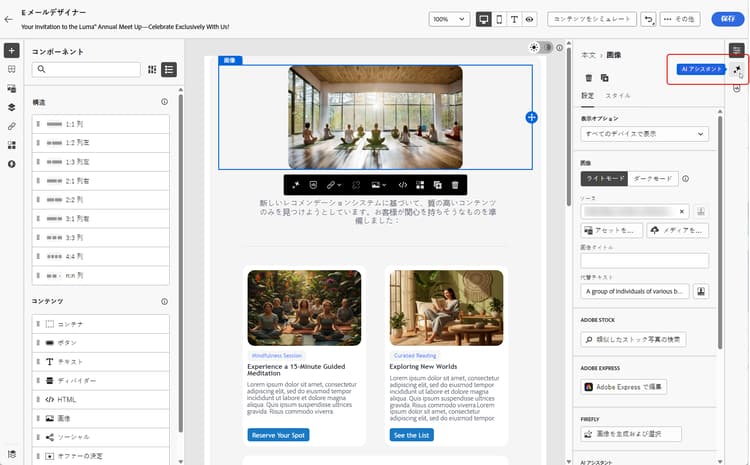Select ライトモード image option
This screenshot has width=750, height=465.
click(x=605, y=178)
